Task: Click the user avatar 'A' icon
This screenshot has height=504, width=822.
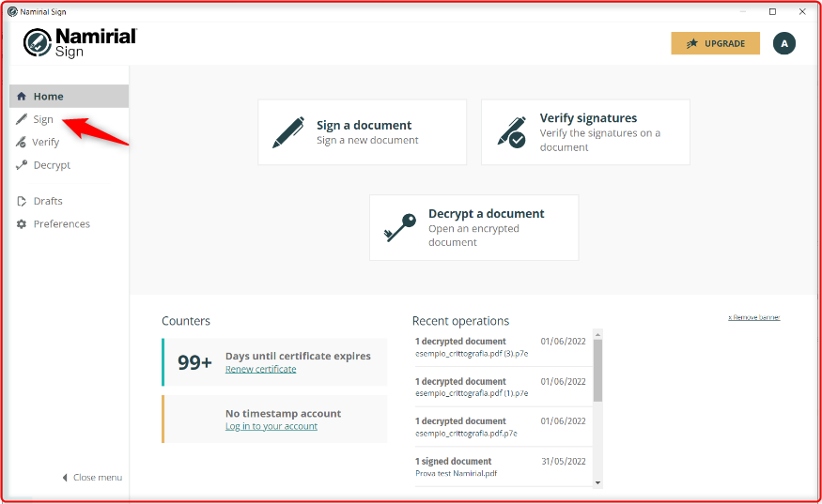Action: [x=783, y=43]
